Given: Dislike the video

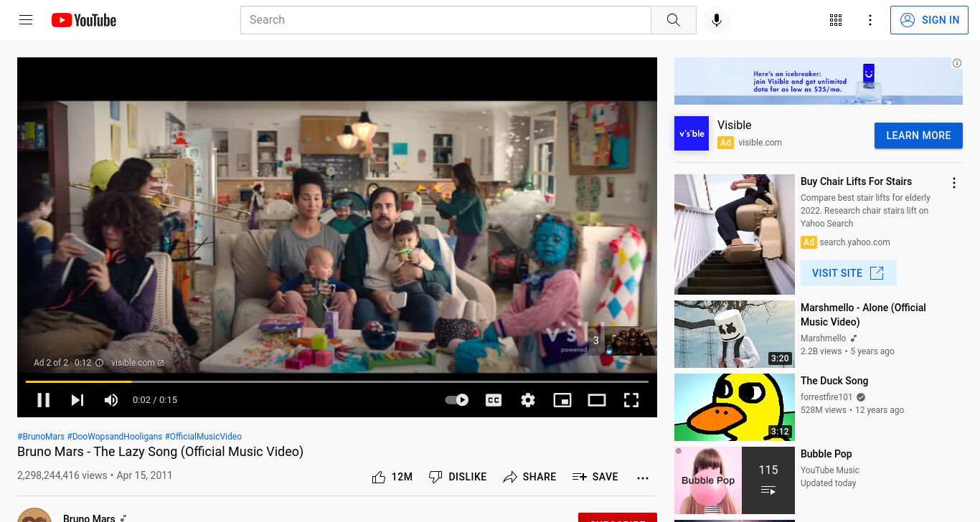Looking at the screenshot, I should [457, 477].
